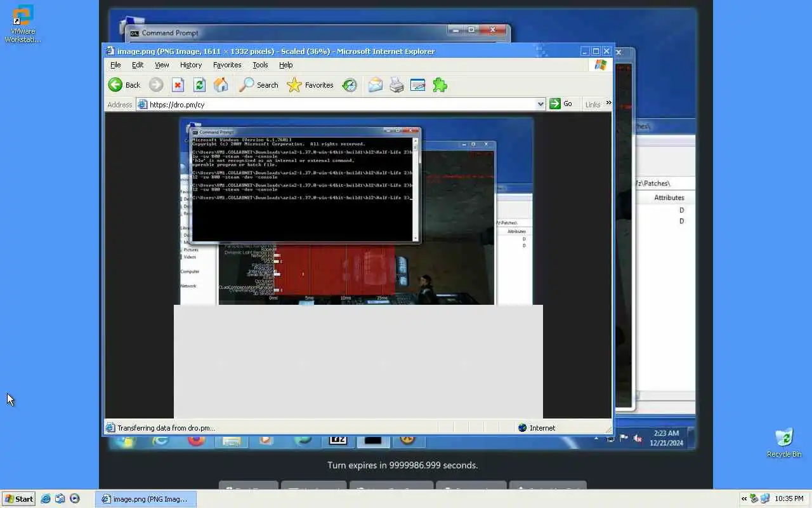Click the 2:23 AM clock in the background window
Image resolution: width=812 pixels, height=508 pixels.
coord(667,433)
